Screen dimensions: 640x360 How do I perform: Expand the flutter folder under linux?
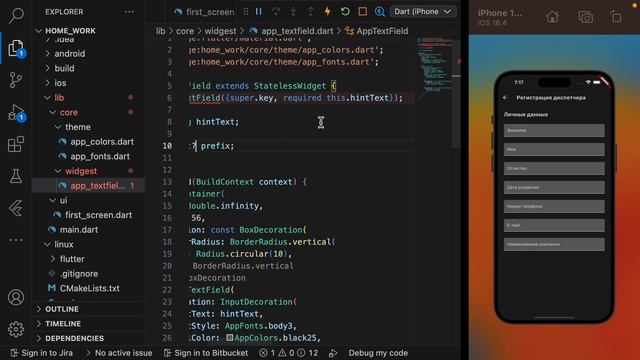[x=88, y=259]
